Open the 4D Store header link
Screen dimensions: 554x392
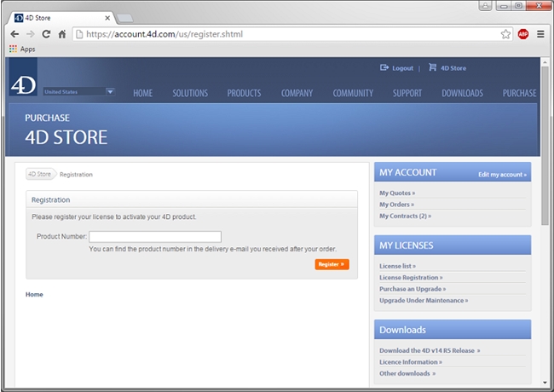[x=452, y=68]
